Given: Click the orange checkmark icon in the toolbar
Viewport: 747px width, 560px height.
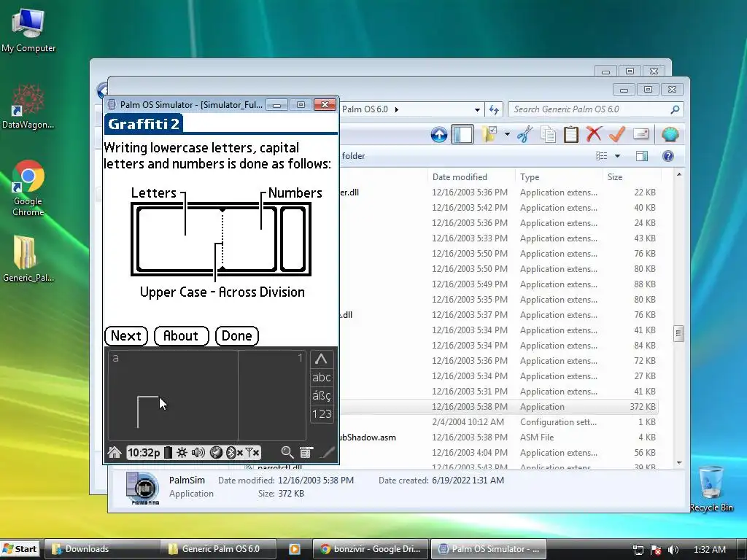Looking at the screenshot, I should [x=617, y=134].
